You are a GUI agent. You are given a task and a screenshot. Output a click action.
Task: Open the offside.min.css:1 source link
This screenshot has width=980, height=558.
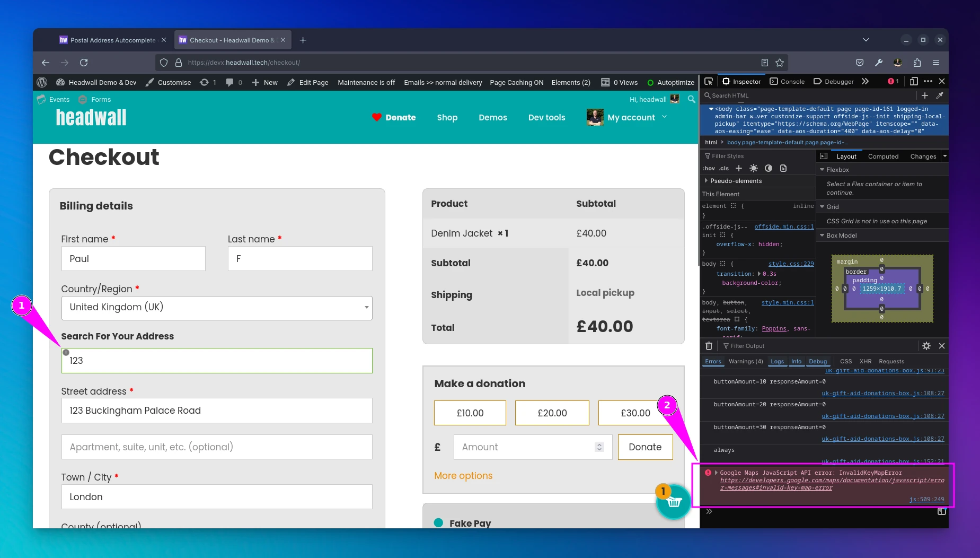[x=784, y=226]
